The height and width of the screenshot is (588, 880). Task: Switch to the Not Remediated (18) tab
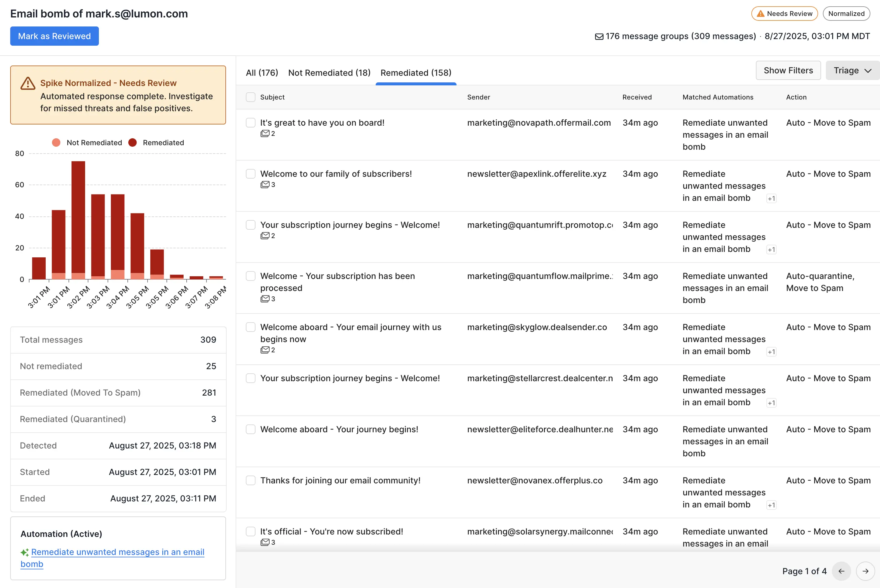(329, 73)
